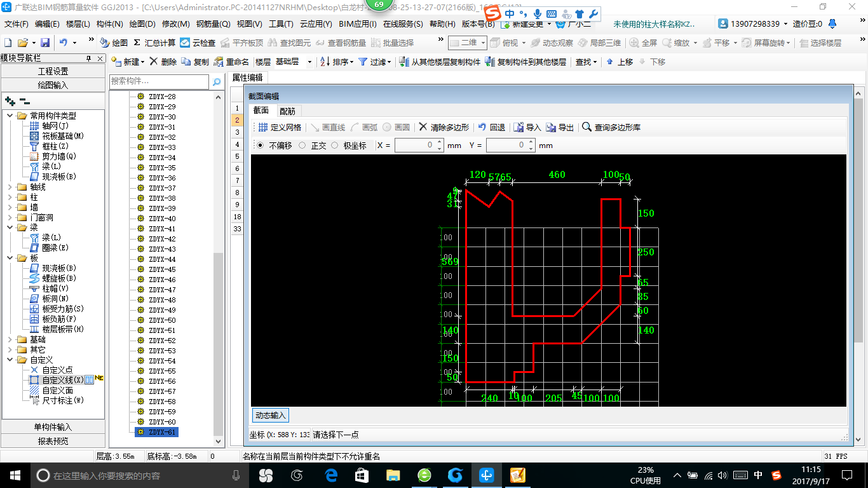The height and width of the screenshot is (488, 868).
Task: Click 删除 delete component button
Action: tap(163, 62)
